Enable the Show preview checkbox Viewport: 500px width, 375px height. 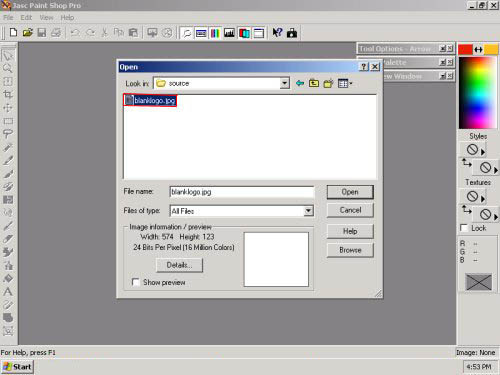pyautogui.click(x=136, y=282)
